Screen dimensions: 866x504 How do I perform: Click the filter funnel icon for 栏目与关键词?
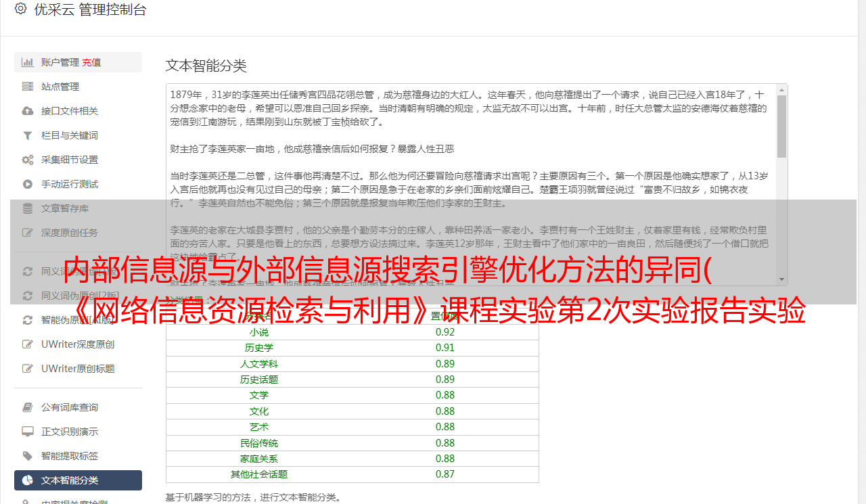(27, 135)
